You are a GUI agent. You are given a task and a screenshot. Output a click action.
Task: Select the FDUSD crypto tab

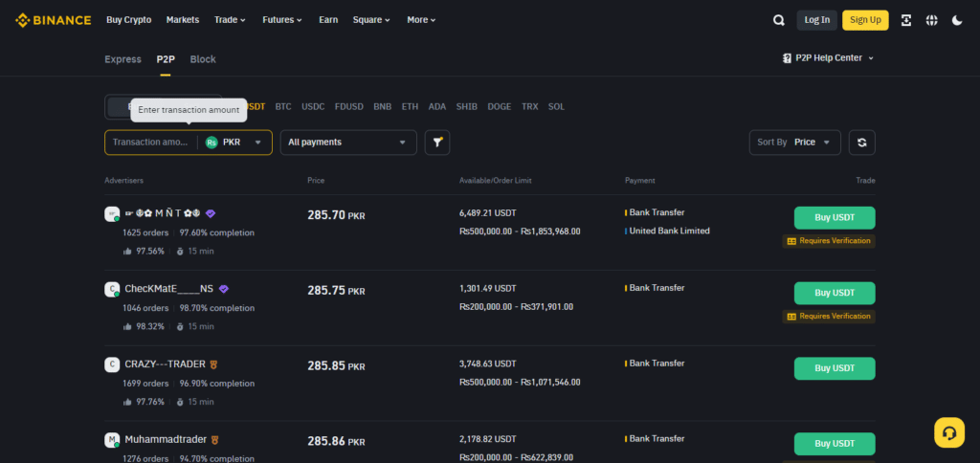348,107
